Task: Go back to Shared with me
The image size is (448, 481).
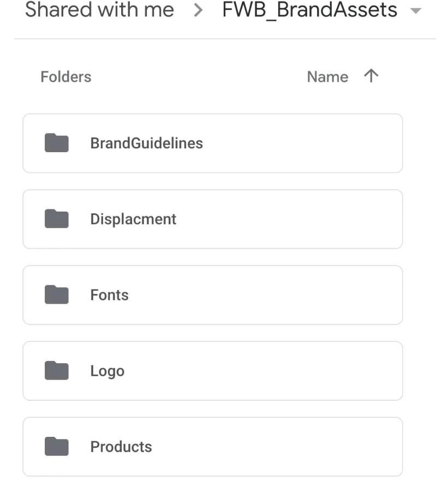Action: [99, 10]
